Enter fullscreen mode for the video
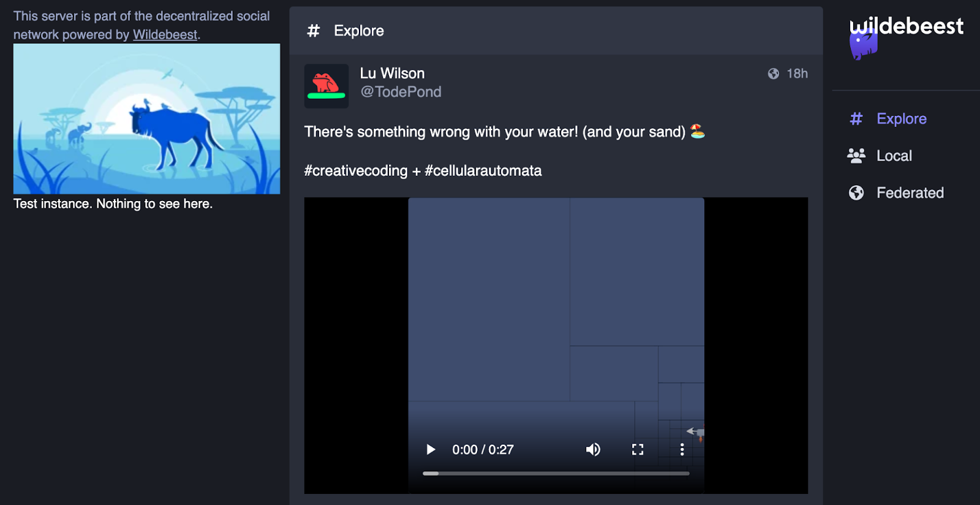980x505 pixels. click(638, 450)
